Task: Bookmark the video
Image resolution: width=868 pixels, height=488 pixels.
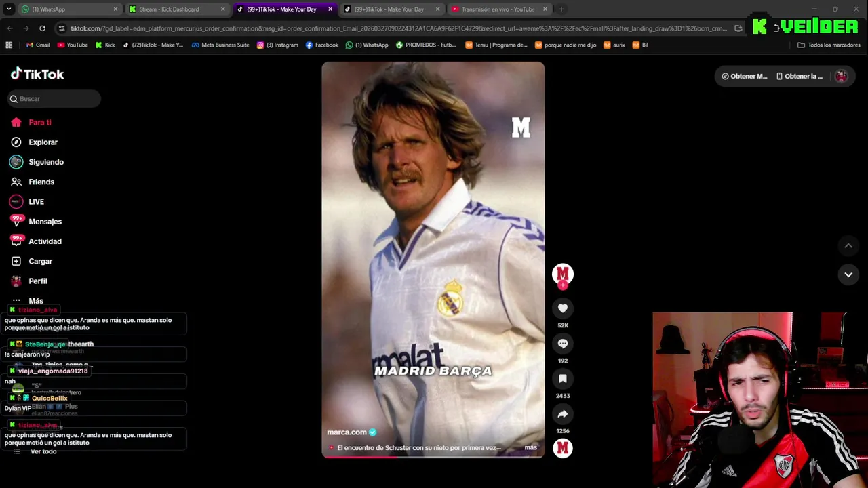Action: [563, 379]
